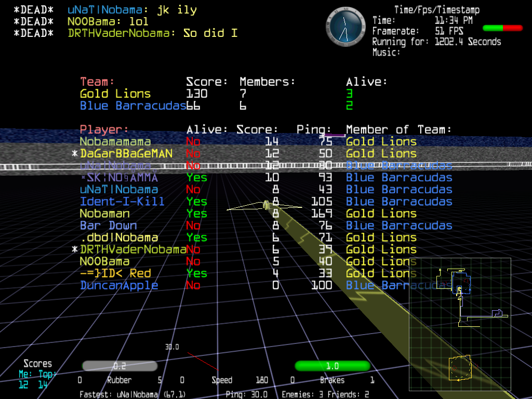
Task: Click the asterisk beside DaGarBBaGeMAN
Action: click(75, 154)
